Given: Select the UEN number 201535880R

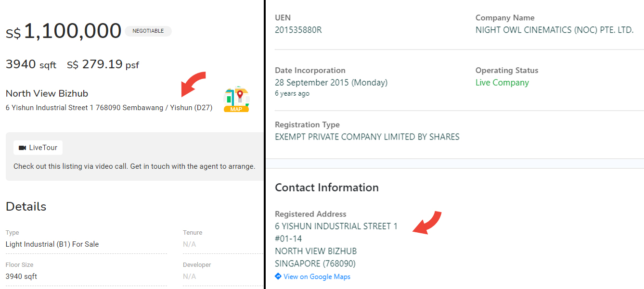Looking at the screenshot, I should 298,30.
